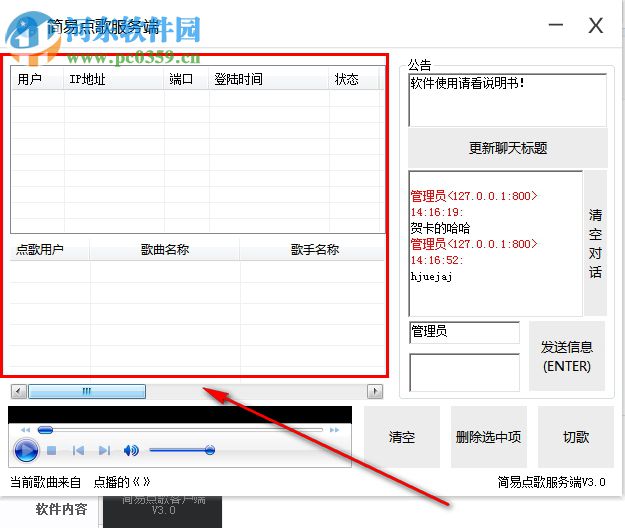Click the horizontal scrollbar right arrow
Viewport: 625px width, 528px height.
coord(375,391)
